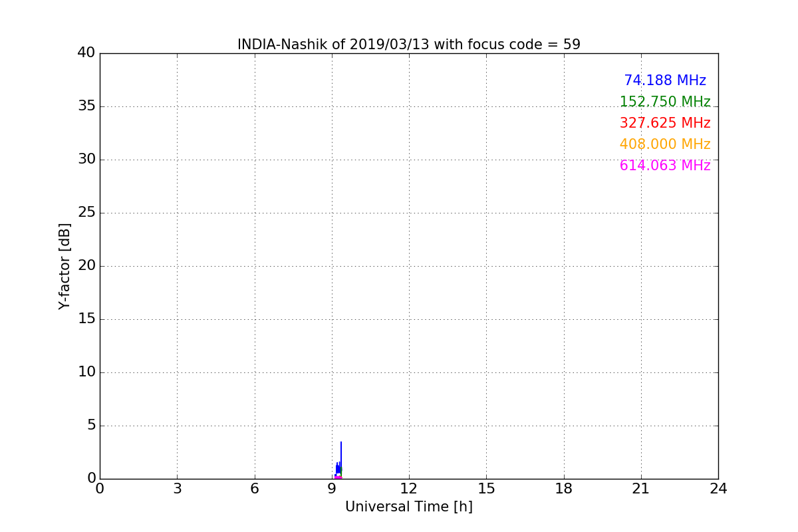Click x-axis tick label 18
The width and height of the screenshot is (798, 532).
click(x=564, y=489)
